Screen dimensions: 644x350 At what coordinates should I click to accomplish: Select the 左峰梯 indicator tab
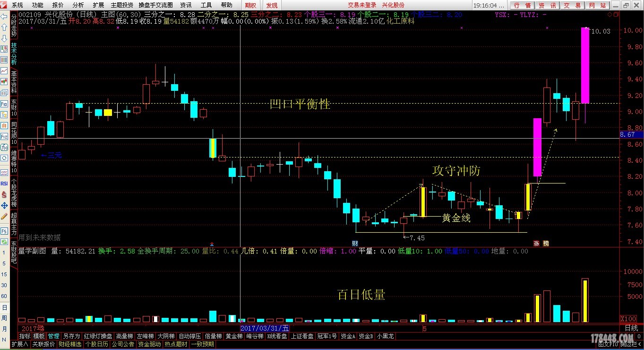tap(145, 336)
